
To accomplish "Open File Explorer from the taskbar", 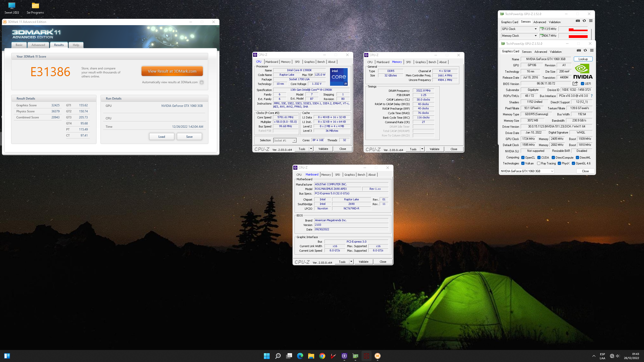I will [311, 356].
